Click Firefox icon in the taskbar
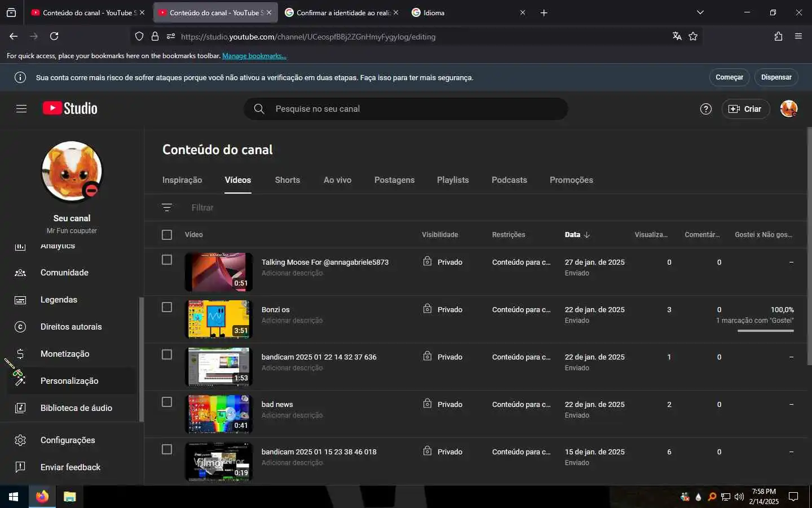The image size is (812, 508). point(42,497)
